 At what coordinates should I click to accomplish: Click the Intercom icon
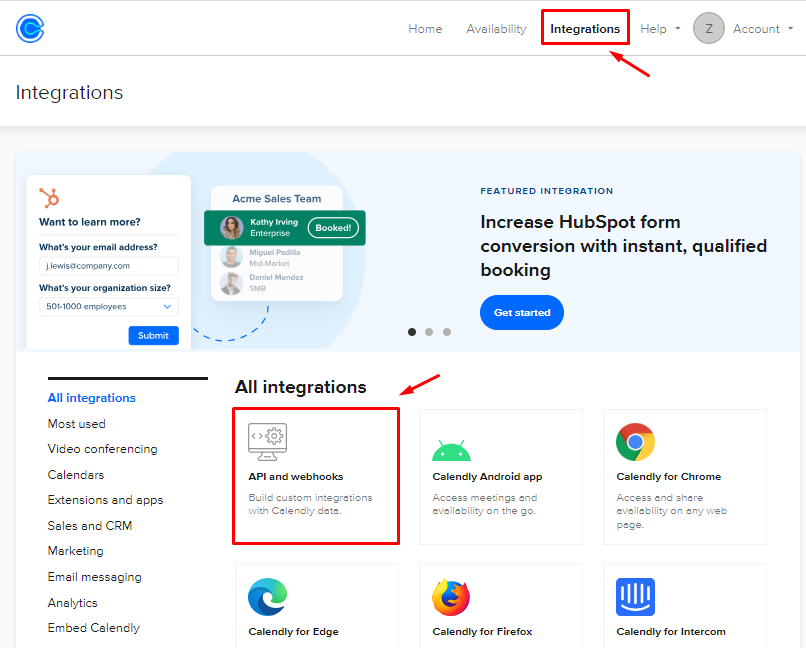tap(635, 597)
